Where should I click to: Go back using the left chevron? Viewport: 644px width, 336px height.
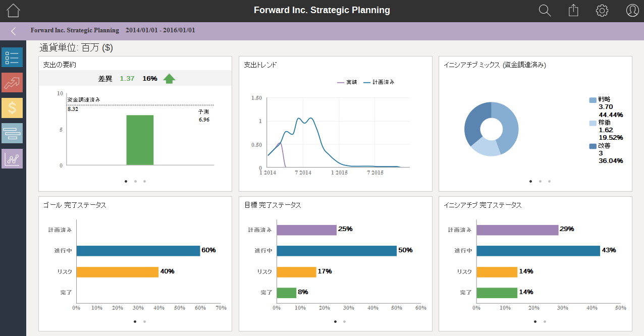14,31
